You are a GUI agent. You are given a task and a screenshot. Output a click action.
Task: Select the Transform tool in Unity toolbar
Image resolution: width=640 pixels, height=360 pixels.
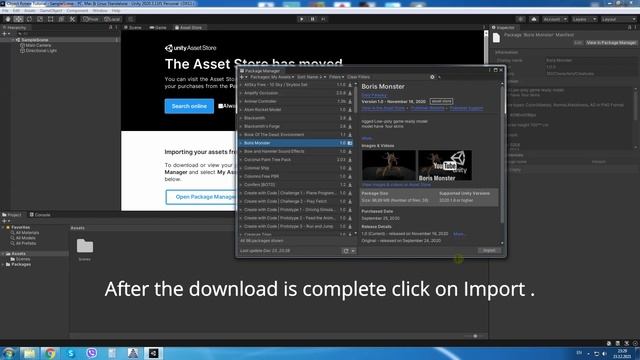coord(61,19)
